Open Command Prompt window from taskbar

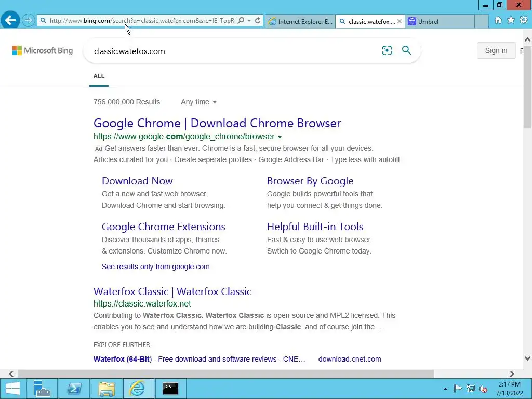[170, 389]
